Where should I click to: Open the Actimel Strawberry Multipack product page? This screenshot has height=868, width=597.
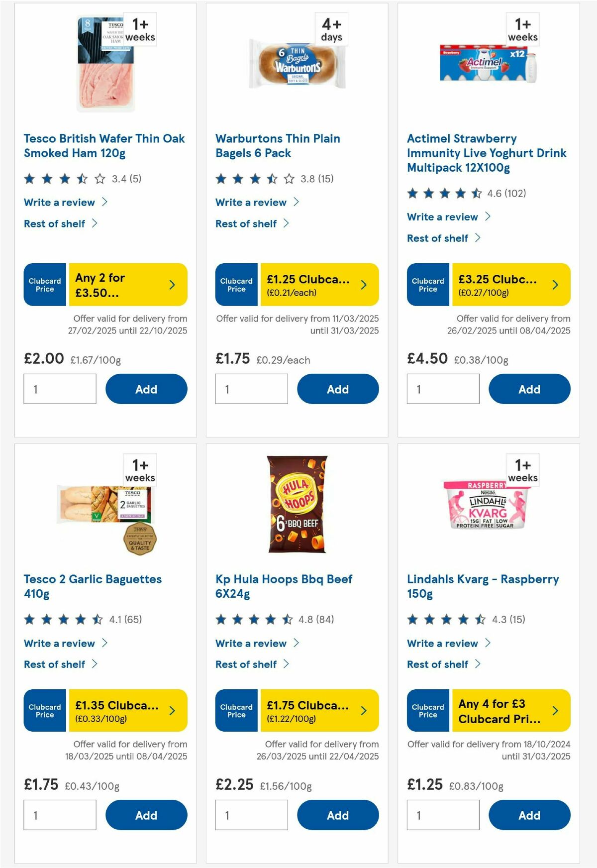coord(485,153)
